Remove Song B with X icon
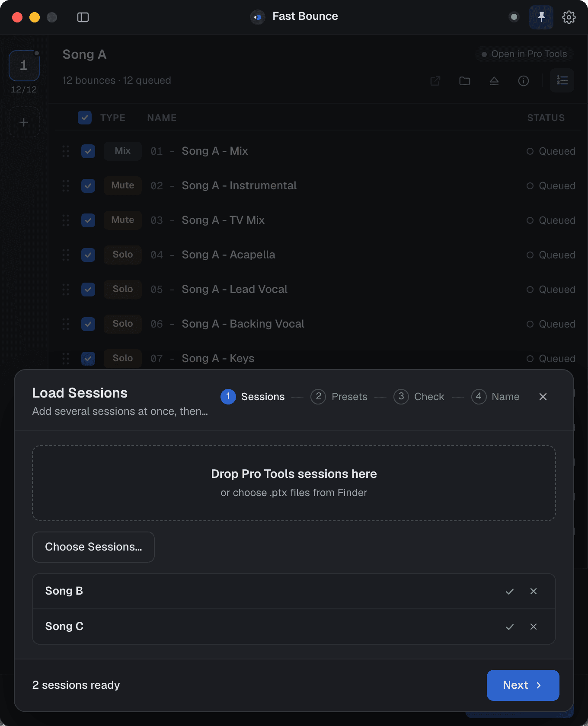This screenshot has height=726, width=588. (534, 591)
